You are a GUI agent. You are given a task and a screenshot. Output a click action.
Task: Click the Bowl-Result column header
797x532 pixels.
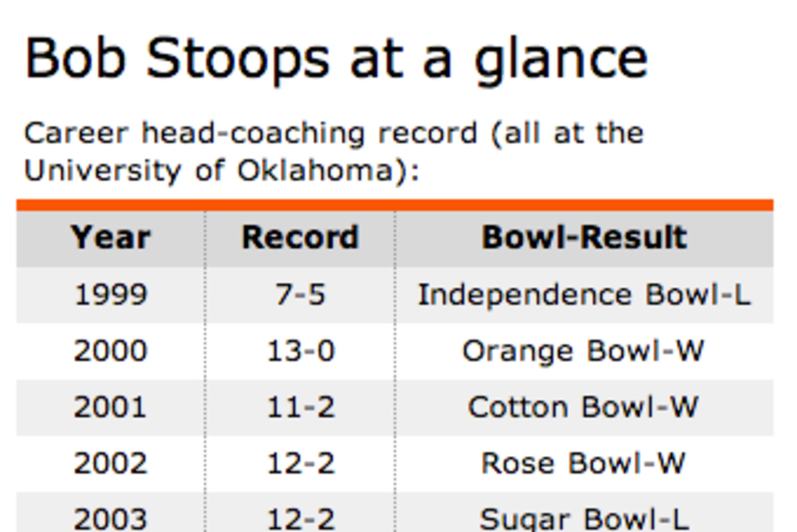pyautogui.click(x=584, y=238)
